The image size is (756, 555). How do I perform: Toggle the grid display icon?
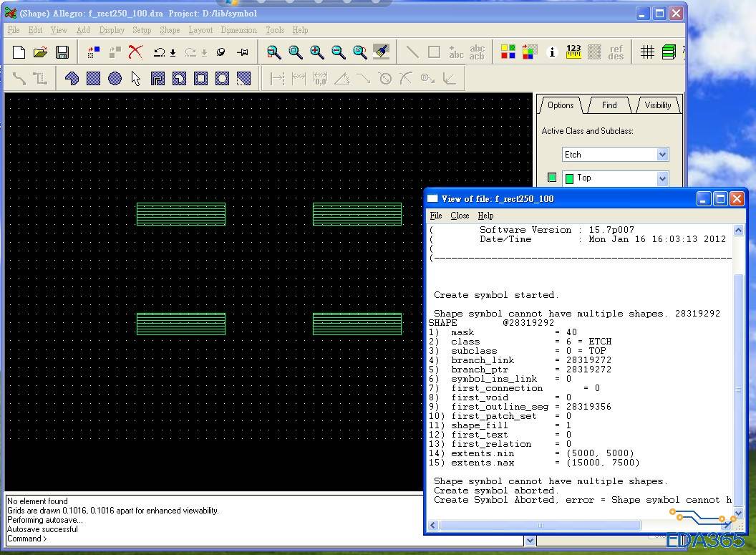pos(647,52)
